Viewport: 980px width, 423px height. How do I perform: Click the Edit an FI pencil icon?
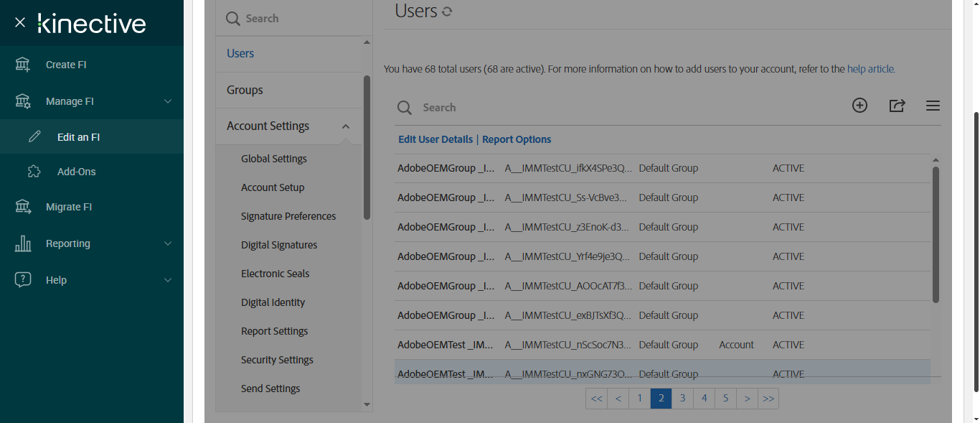coord(34,137)
